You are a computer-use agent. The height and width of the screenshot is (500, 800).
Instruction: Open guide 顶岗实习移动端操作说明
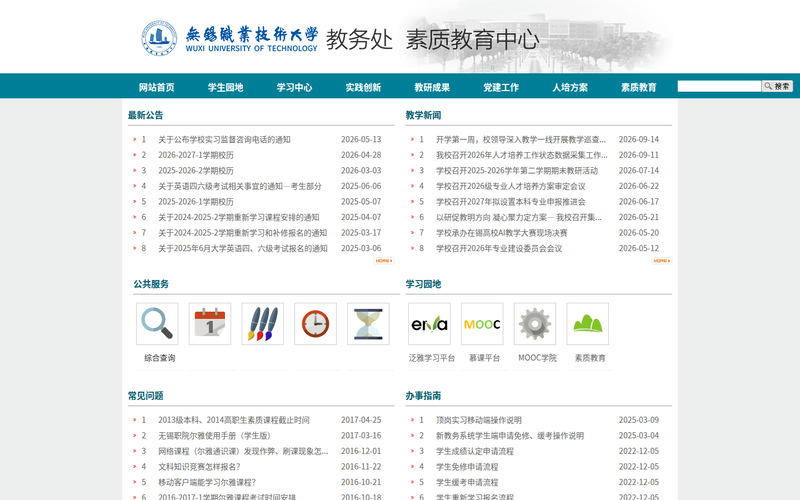tap(479, 420)
